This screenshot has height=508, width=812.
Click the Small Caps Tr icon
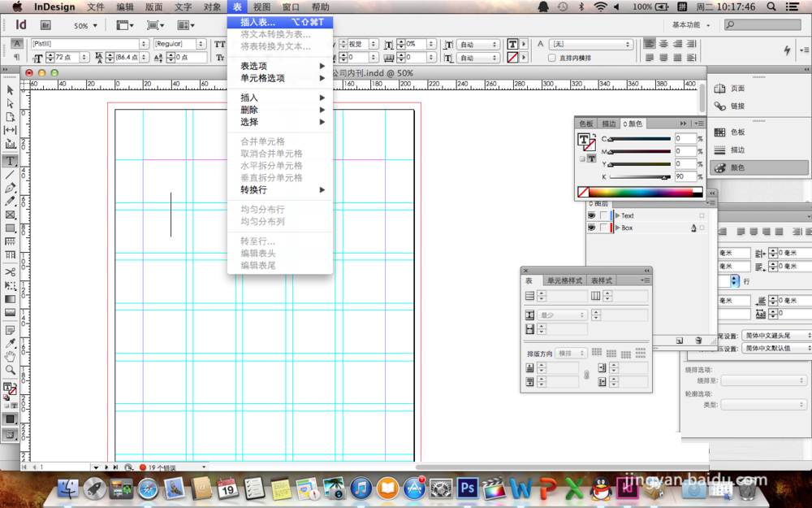pos(220,58)
